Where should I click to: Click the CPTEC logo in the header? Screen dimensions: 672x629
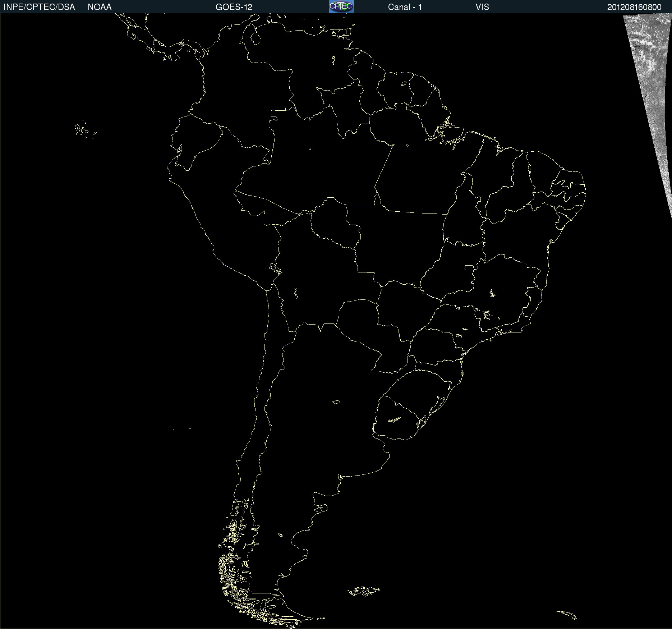point(341,6)
